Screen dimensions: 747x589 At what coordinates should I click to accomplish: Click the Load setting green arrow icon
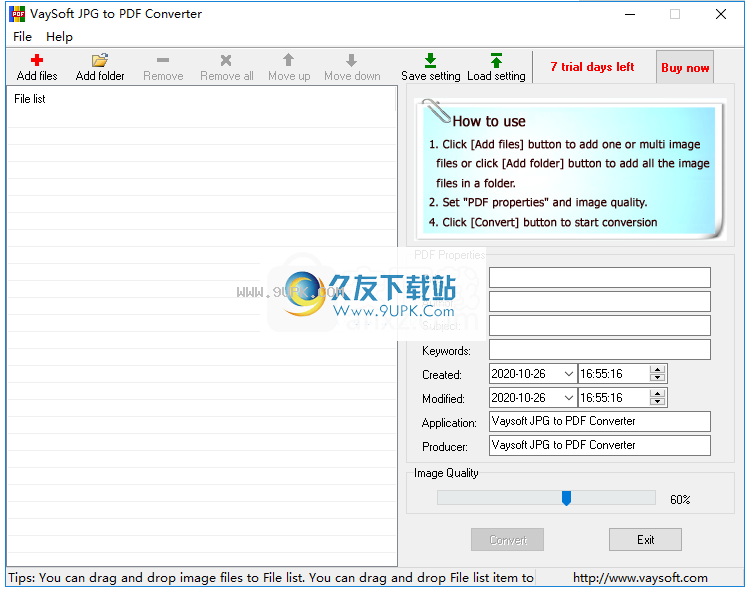496,60
